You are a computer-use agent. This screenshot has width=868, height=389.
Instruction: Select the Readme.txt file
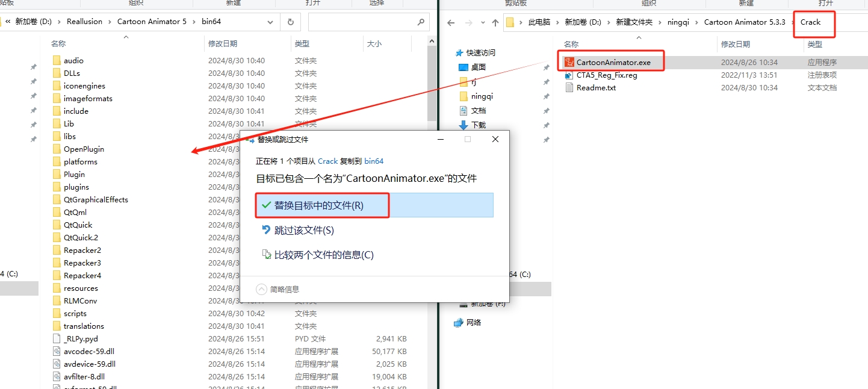point(596,87)
